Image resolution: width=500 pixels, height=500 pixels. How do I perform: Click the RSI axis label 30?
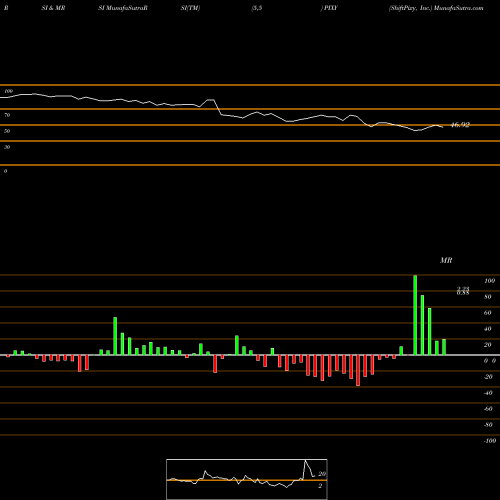click(x=7, y=147)
